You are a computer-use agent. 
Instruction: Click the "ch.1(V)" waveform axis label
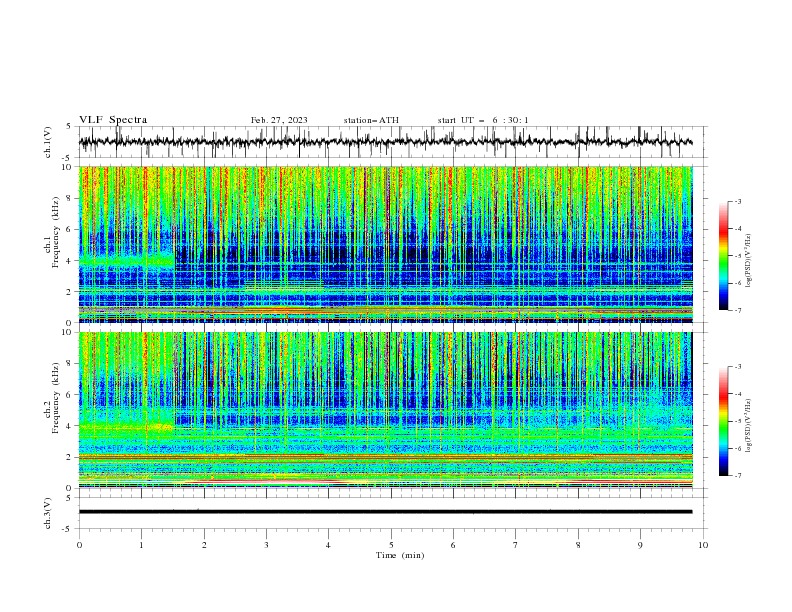click(48, 142)
